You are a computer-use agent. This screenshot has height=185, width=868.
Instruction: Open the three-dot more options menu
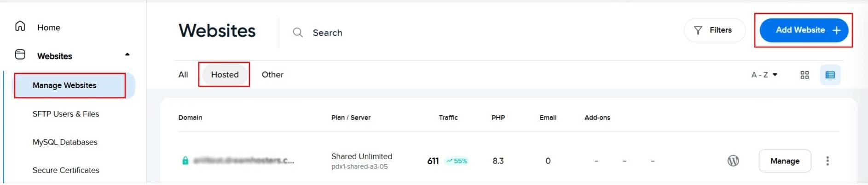click(827, 161)
